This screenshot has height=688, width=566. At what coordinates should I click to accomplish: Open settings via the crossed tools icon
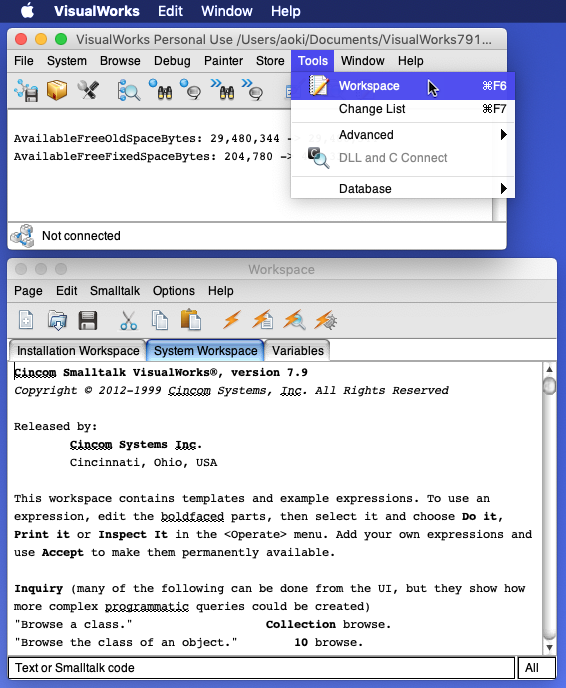pyautogui.click(x=88, y=90)
